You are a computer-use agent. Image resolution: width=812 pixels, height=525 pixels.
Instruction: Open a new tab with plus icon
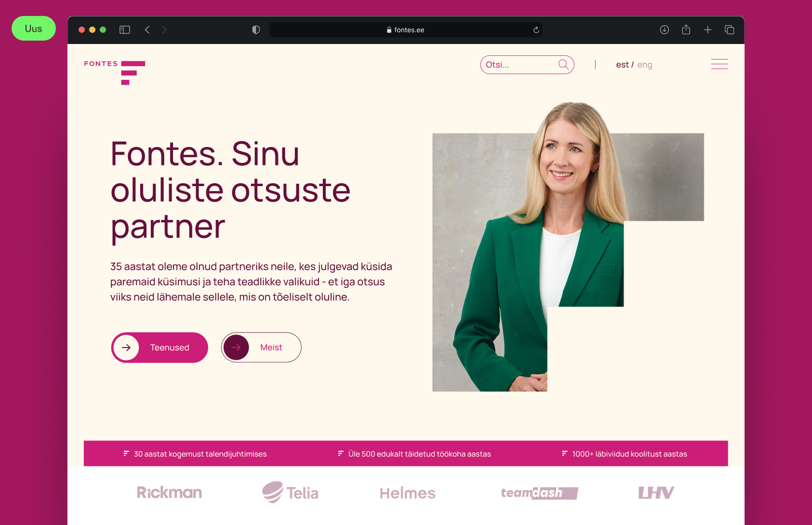708,30
